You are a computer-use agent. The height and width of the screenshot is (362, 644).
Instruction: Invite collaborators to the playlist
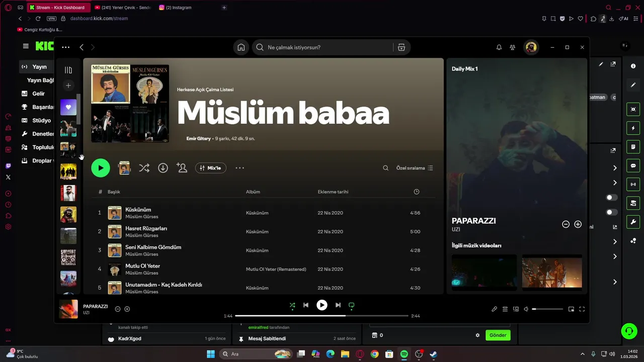point(182,168)
